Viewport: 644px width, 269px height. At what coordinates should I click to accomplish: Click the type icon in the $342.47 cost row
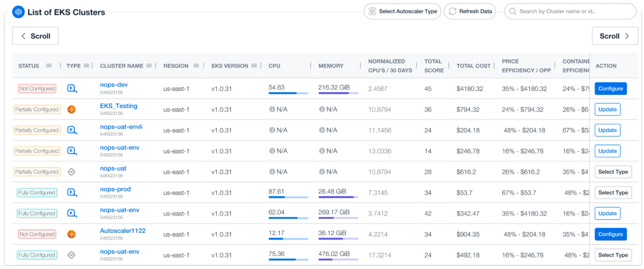tap(72, 213)
